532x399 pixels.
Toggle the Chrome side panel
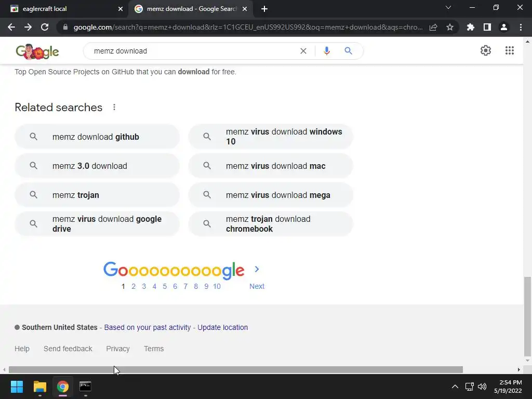coord(487,28)
